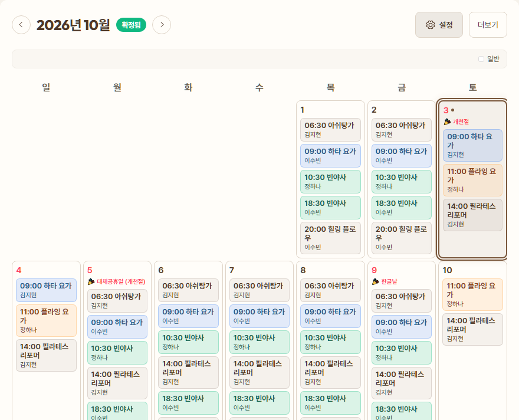Click the holiday icon beside 대체공휴일 (개천절)
This screenshot has width=519, height=420.
coord(91,281)
